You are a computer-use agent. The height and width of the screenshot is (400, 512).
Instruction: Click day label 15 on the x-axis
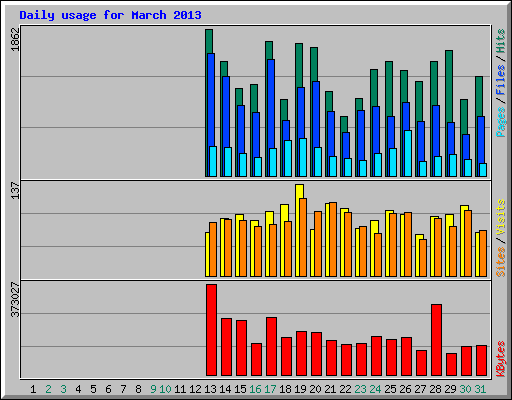240,389
